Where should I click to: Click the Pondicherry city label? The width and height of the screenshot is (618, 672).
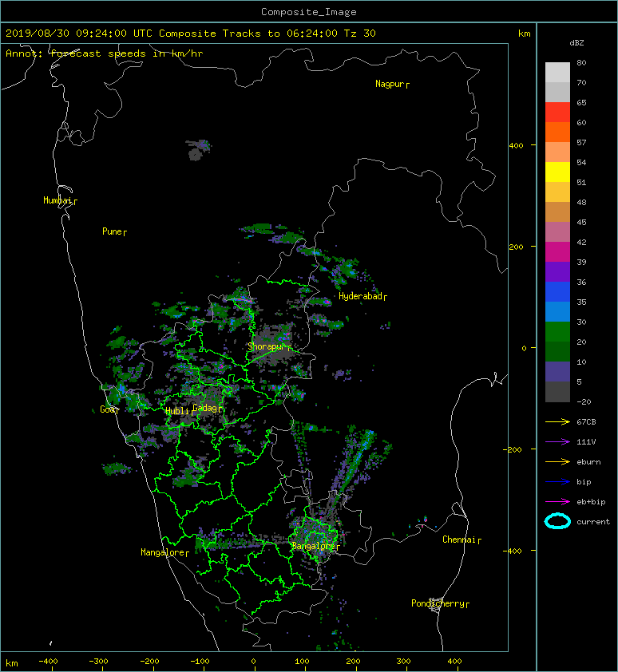[438, 603]
